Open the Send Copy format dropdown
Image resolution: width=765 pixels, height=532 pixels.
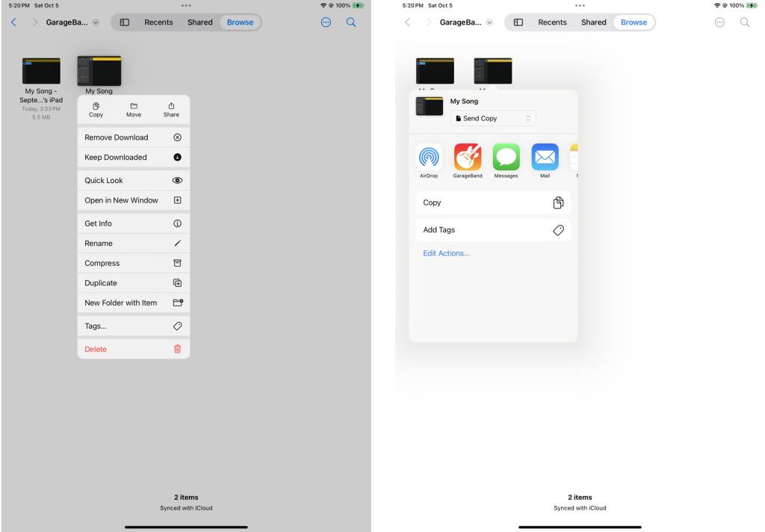(x=492, y=118)
